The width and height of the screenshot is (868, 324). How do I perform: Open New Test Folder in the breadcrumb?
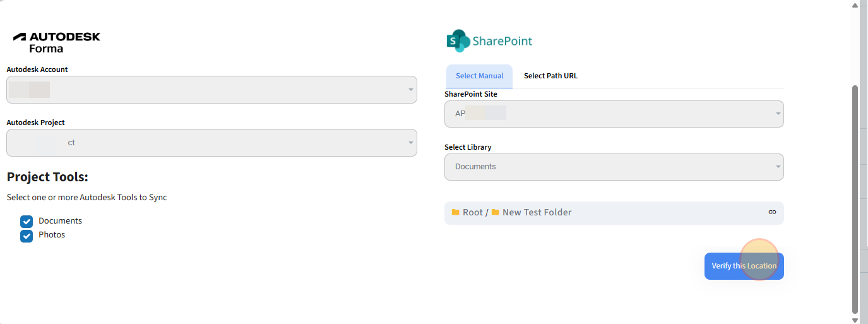coord(537,212)
